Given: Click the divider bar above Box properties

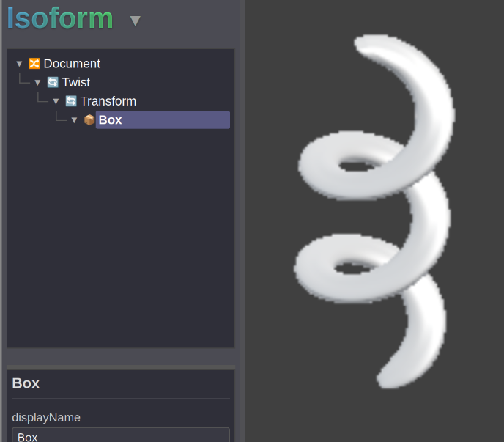Looking at the screenshot, I should click(x=121, y=367).
